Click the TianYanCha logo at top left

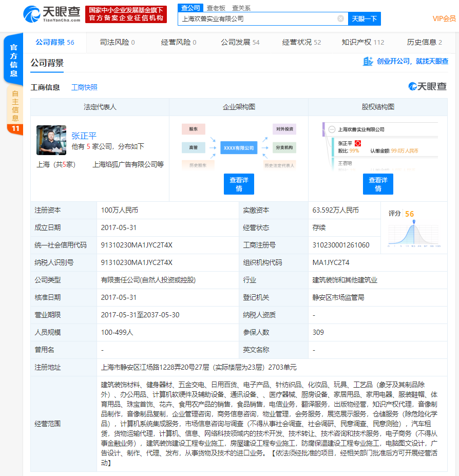[52, 14]
